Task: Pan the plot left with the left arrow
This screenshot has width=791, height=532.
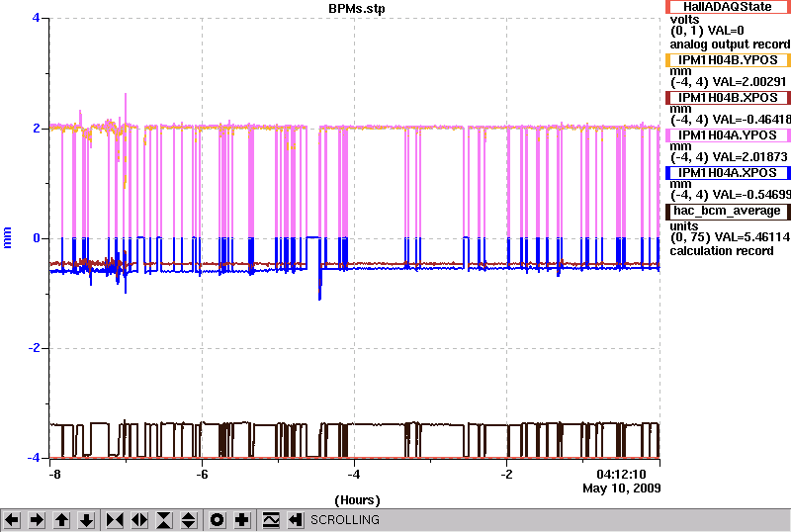Action: click(12, 520)
